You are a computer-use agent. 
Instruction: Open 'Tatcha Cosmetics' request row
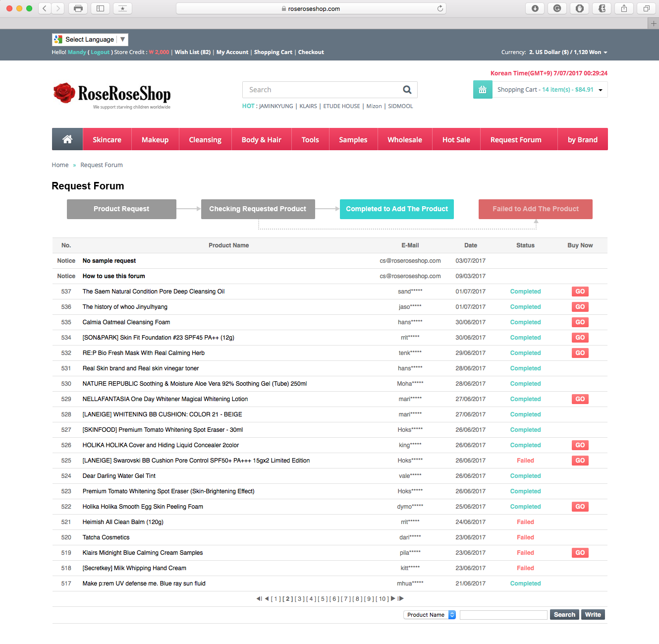coord(106,537)
